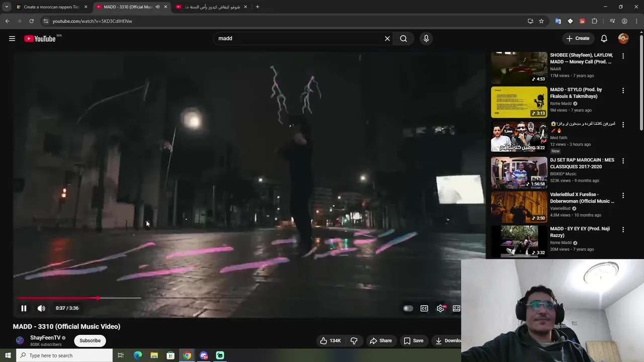644x362 pixels.
Task: Open Task View on the taskbar
Action: coord(121,355)
